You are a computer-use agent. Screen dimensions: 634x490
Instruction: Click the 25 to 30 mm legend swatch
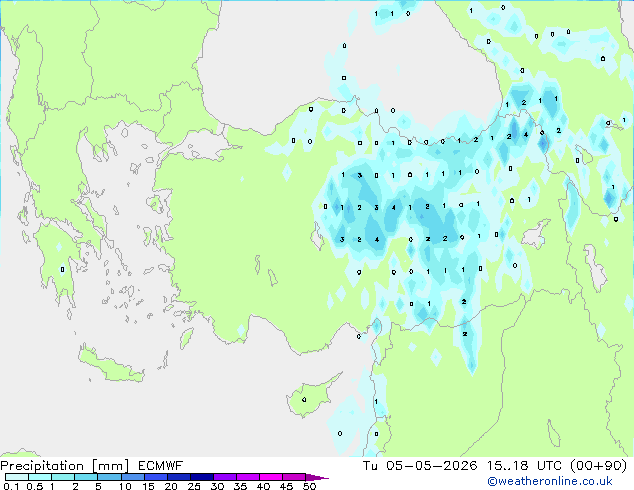pyautogui.click(x=202, y=477)
